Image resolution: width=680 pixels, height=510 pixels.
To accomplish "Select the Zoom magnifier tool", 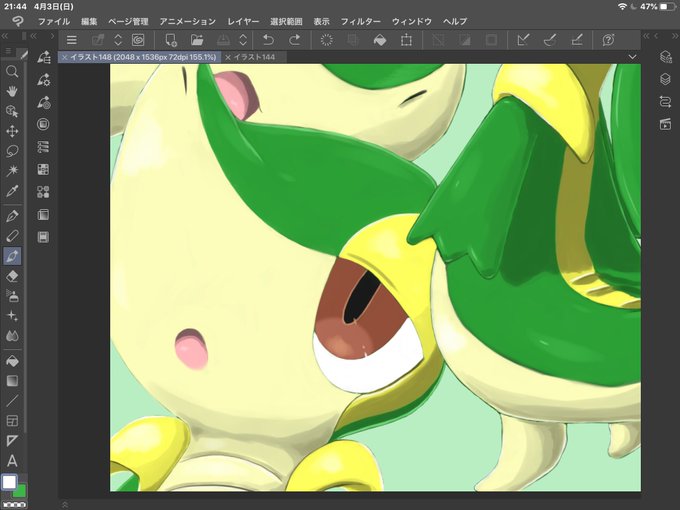I will pyautogui.click(x=12, y=71).
